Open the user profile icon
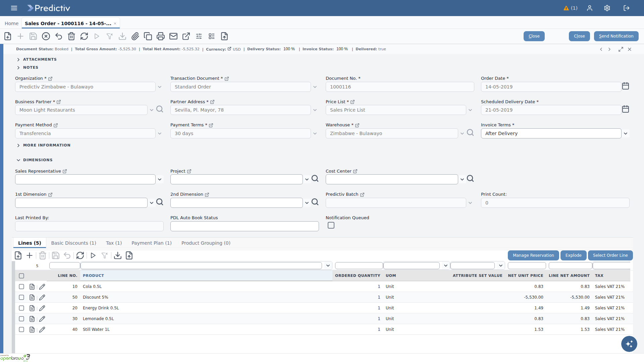This screenshot has width=644, height=362. [590, 8]
